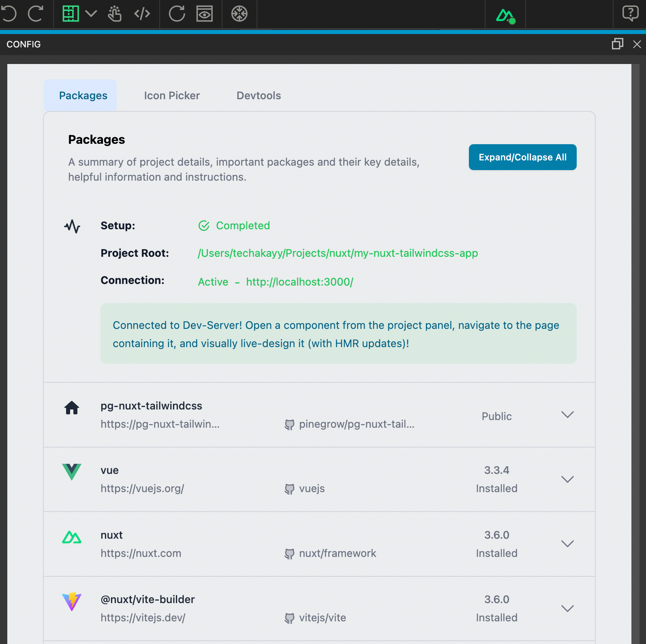Click the @nuxt/vite-builder package name
The image size is (646, 644).
[x=148, y=599]
